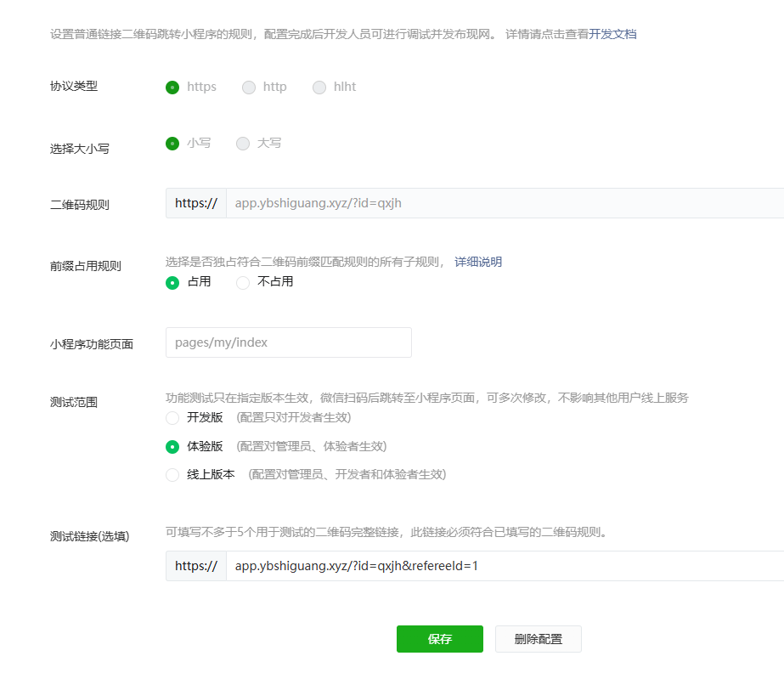Screen dimensions: 784x673
Task: Focus the 二维码规则 input field
Action: pos(505,203)
